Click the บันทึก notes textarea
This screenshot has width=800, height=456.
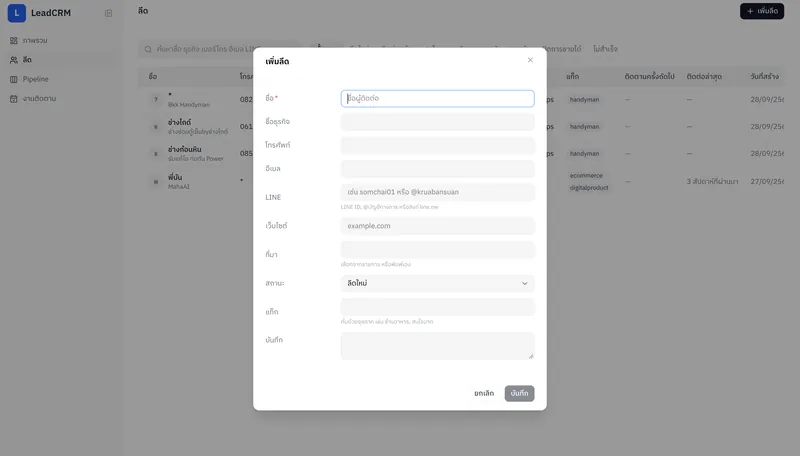tap(437, 346)
